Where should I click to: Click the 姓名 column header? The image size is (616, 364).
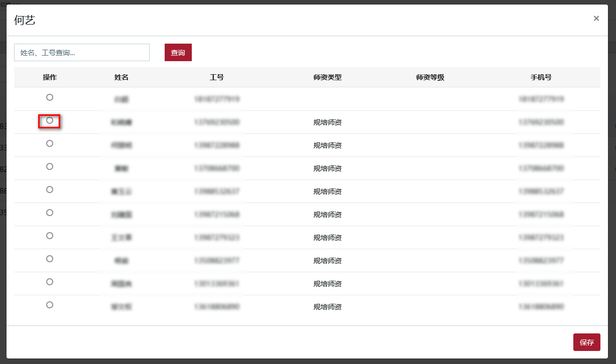pos(121,77)
